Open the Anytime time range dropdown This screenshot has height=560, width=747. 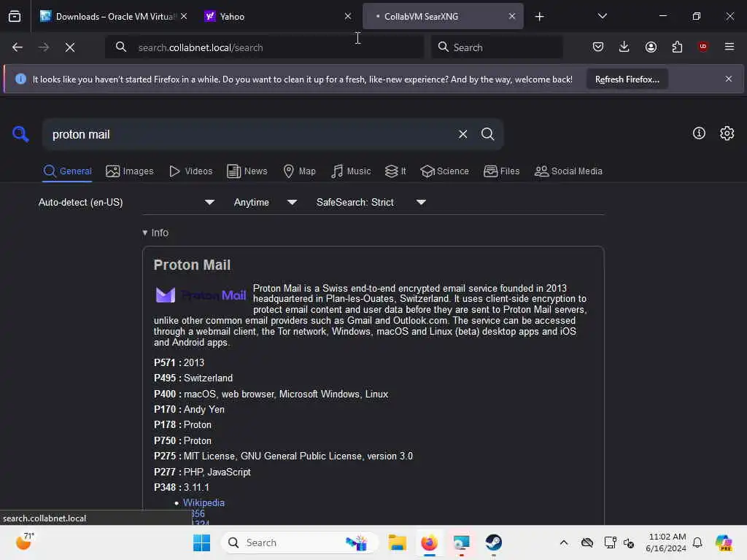(266, 203)
